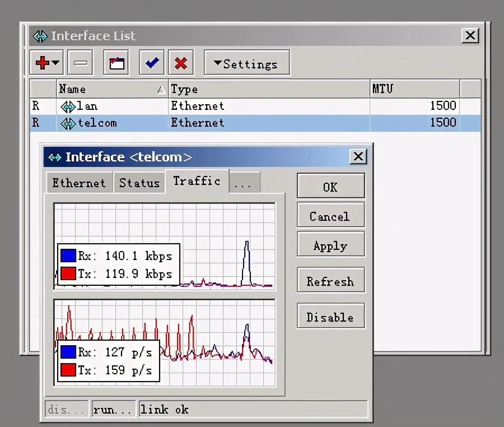Click the blue checkmark enable icon

pos(151,63)
